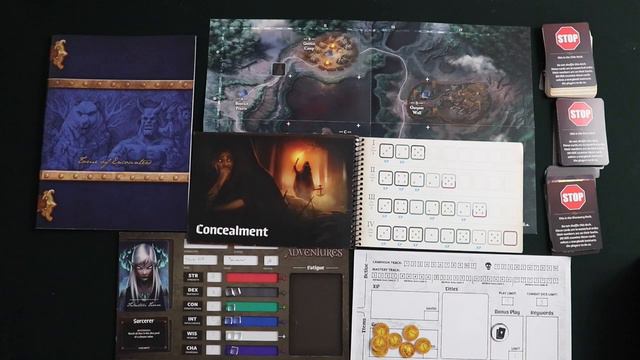The height and width of the screenshot is (360, 640).
Task: Click the skull icon on the campaign track
Action: (488, 266)
